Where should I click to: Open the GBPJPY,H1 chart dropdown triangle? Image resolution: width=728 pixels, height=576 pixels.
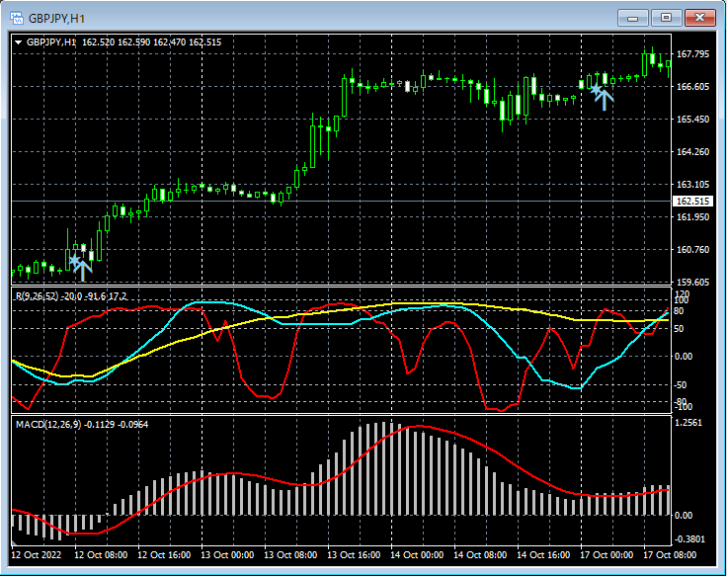click(x=19, y=42)
